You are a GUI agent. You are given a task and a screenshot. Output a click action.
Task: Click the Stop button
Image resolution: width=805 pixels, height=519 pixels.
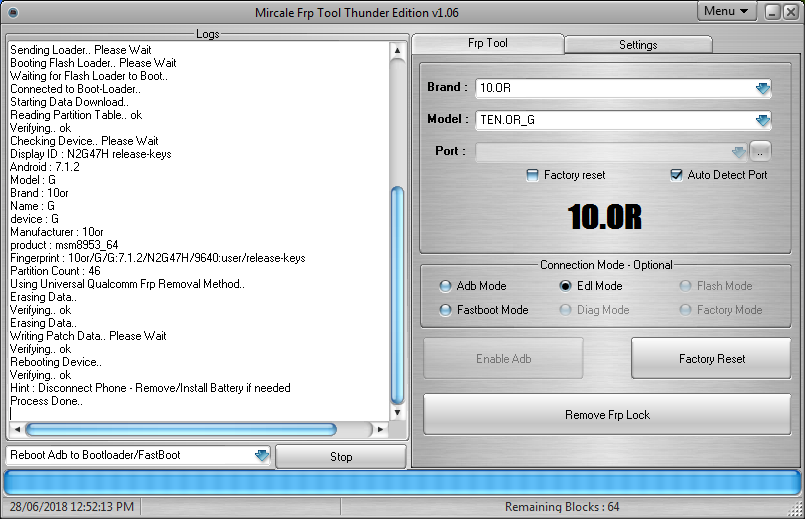coord(341,456)
